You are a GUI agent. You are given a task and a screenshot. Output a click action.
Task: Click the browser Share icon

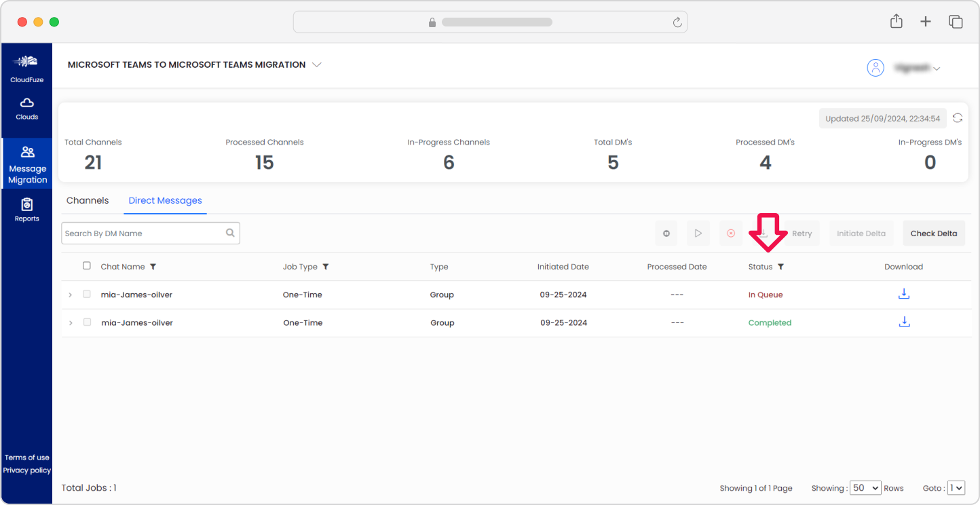tap(896, 21)
